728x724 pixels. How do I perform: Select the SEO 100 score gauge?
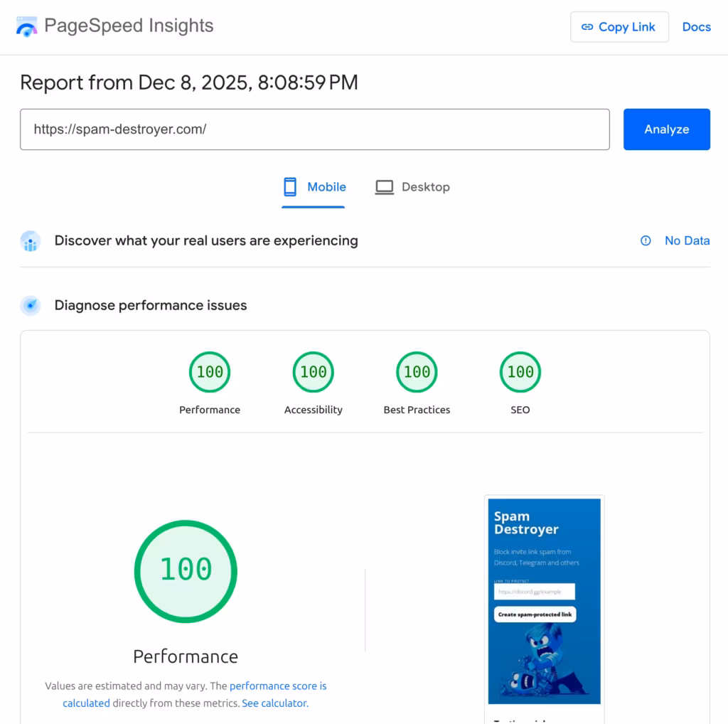click(520, 372)
